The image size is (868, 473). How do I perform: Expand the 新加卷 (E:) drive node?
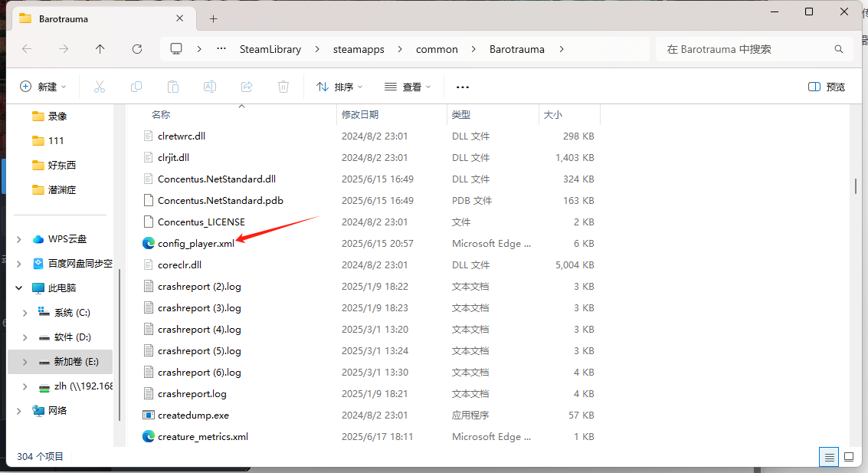tap(25, 362)
